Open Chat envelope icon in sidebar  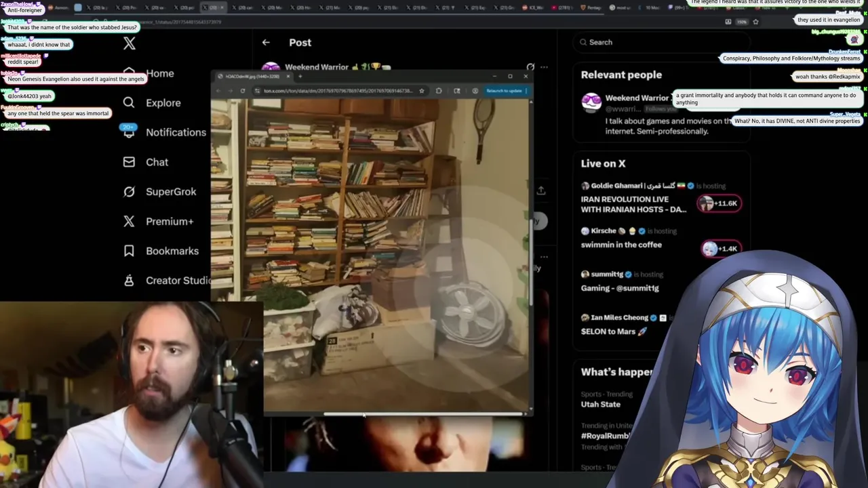[x=129, y=162]
